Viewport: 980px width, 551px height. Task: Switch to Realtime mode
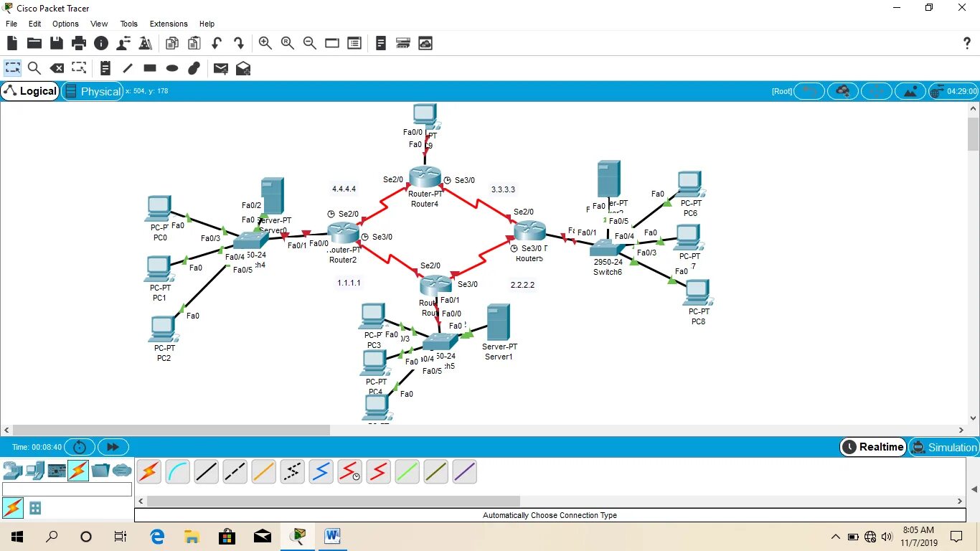click(x=872, y=447)
